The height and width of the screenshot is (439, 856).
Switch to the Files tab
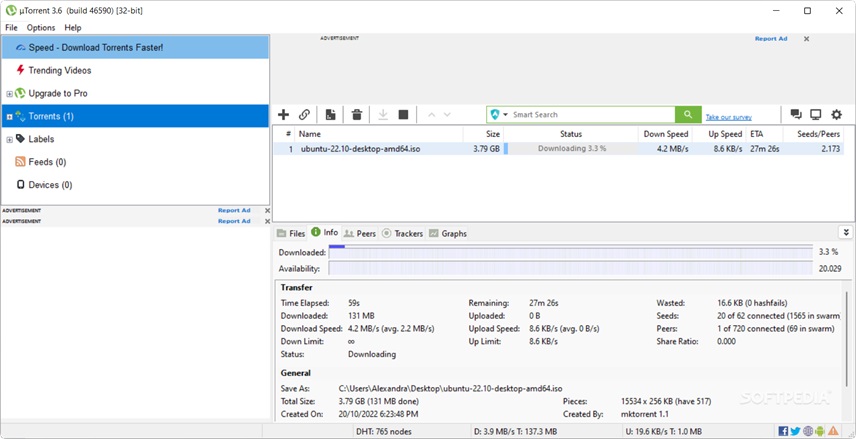point(291,233)
